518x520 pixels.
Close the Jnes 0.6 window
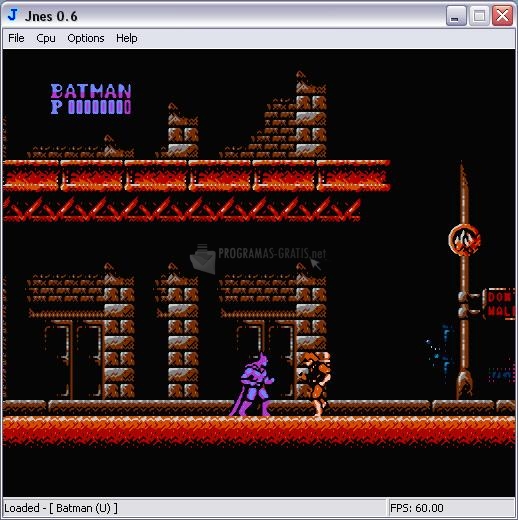(502, 16)
